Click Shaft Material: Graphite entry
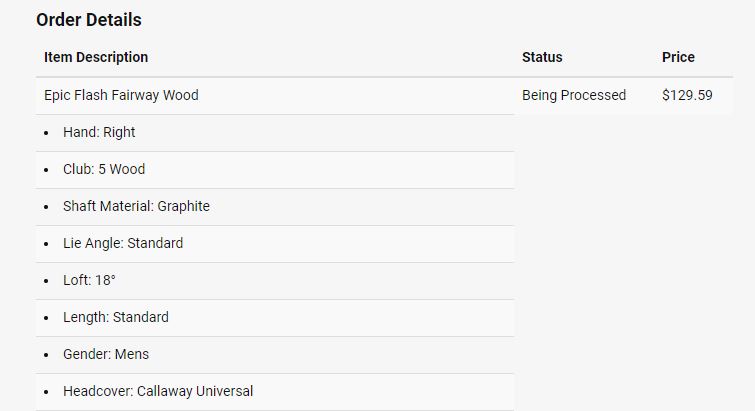 (136, 206)
